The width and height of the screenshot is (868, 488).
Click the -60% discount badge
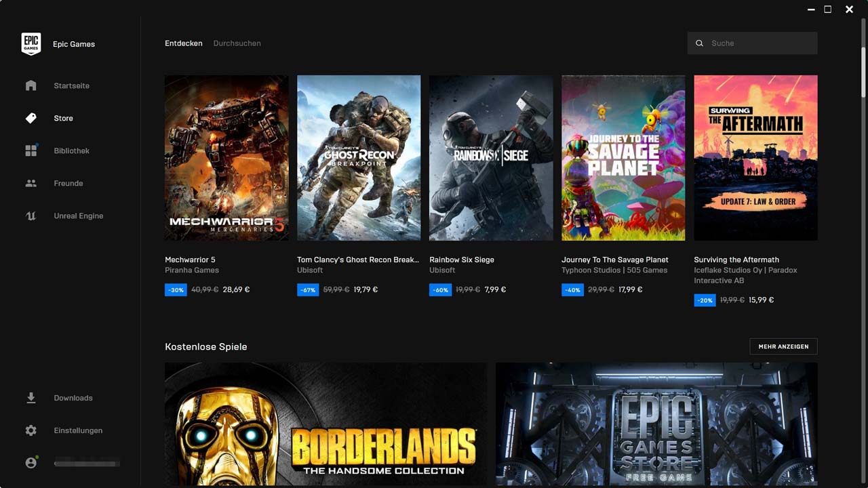(440, 290)
